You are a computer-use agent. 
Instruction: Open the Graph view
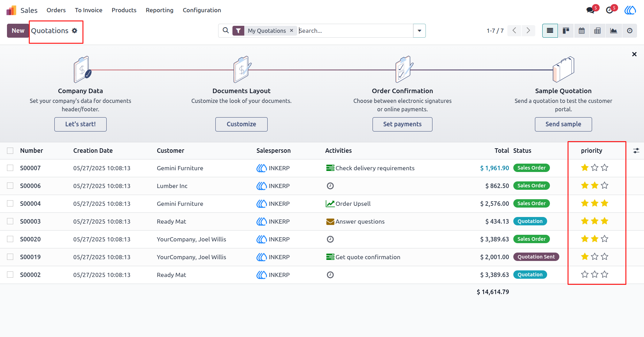(x=613, y=31)
